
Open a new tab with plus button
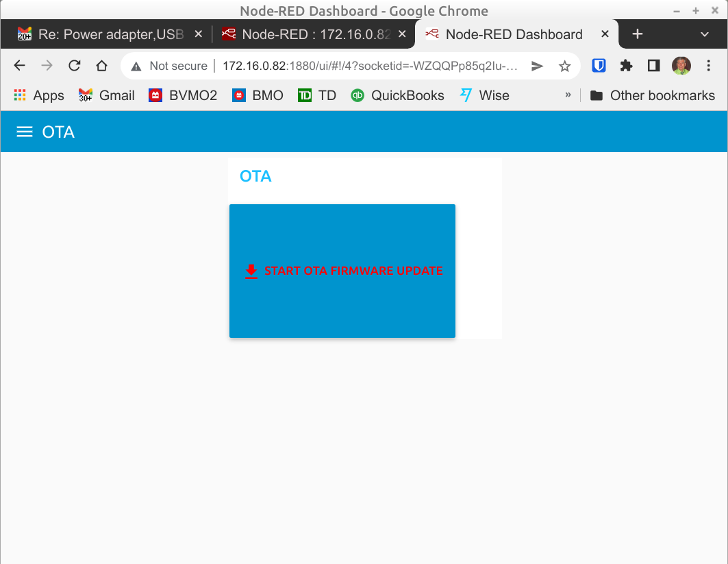pos(637,34)
